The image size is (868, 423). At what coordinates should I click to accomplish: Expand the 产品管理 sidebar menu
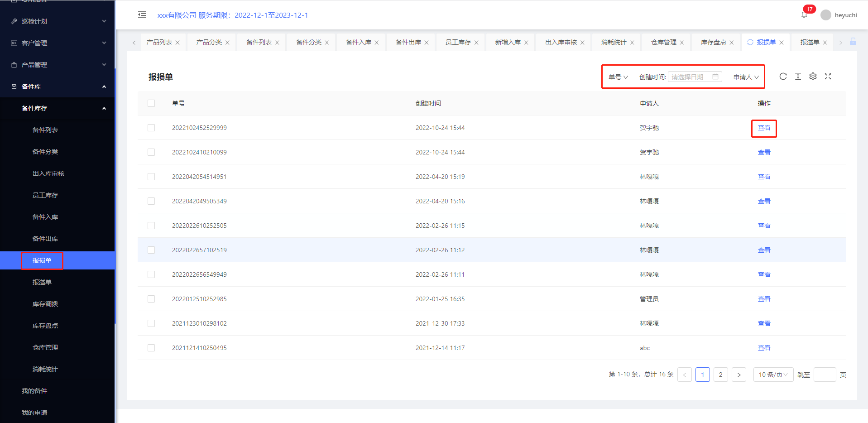tap(58, 65)
